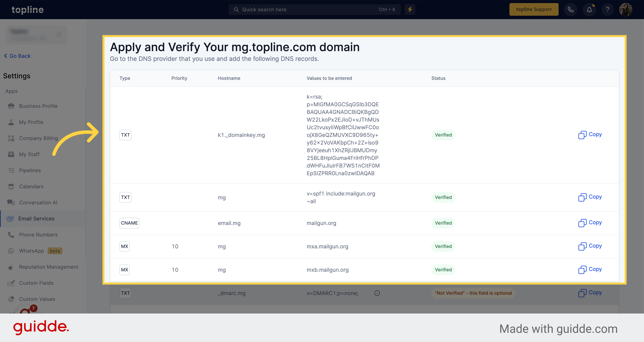Open the Business Profile settings
This screenshot has width=644, height=342.
click(x=39, y=106)
